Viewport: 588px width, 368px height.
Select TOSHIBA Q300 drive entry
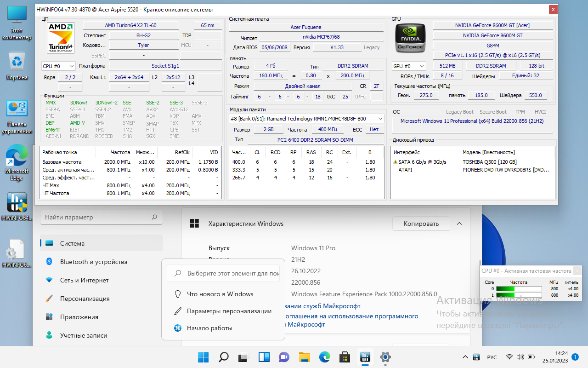point(490,162)
